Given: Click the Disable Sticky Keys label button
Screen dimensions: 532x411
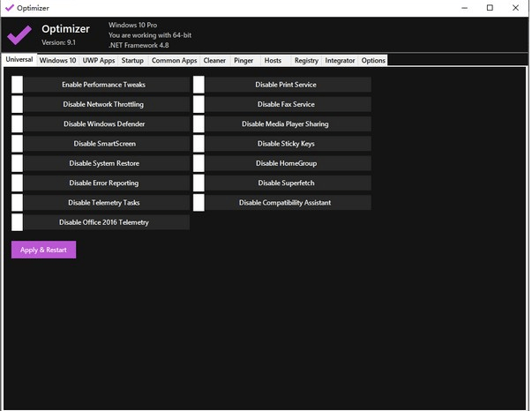Looking at the screenshot, I should point(288,144).
